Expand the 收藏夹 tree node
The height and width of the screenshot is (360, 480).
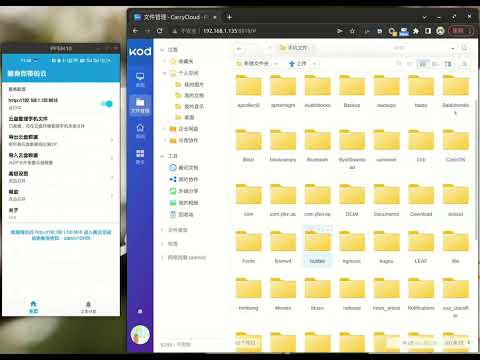[x=164, y=61]
